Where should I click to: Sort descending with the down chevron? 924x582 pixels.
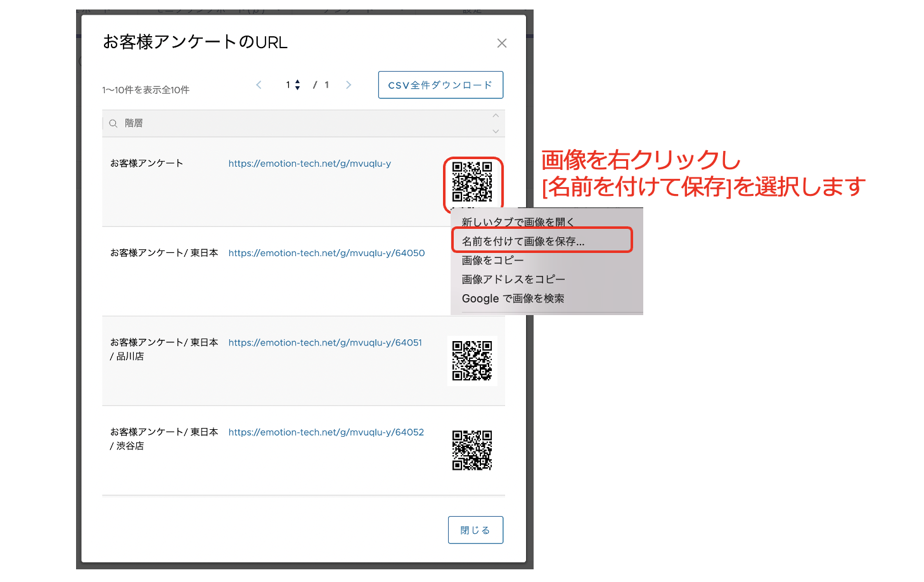[496, 131]
